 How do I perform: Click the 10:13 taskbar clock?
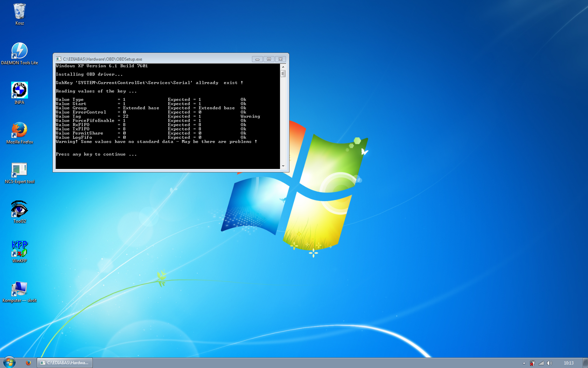tap(569, 363)
